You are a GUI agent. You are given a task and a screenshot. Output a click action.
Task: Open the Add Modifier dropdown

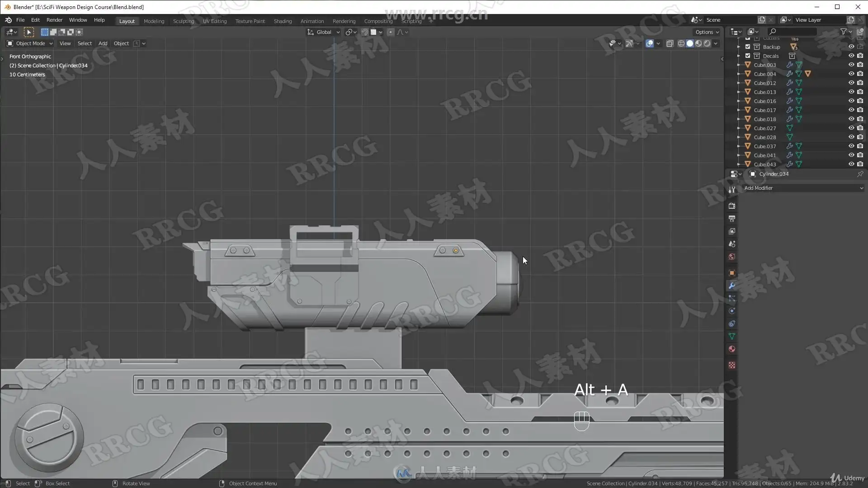point(803,188)
